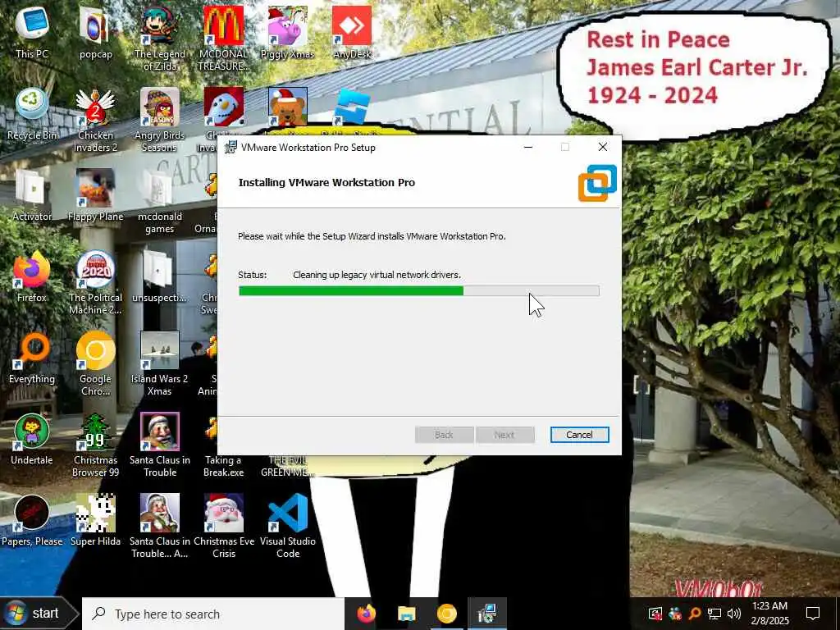
Task: Select the Angry Birds Seasons shortcut
Action: [160, 120]
